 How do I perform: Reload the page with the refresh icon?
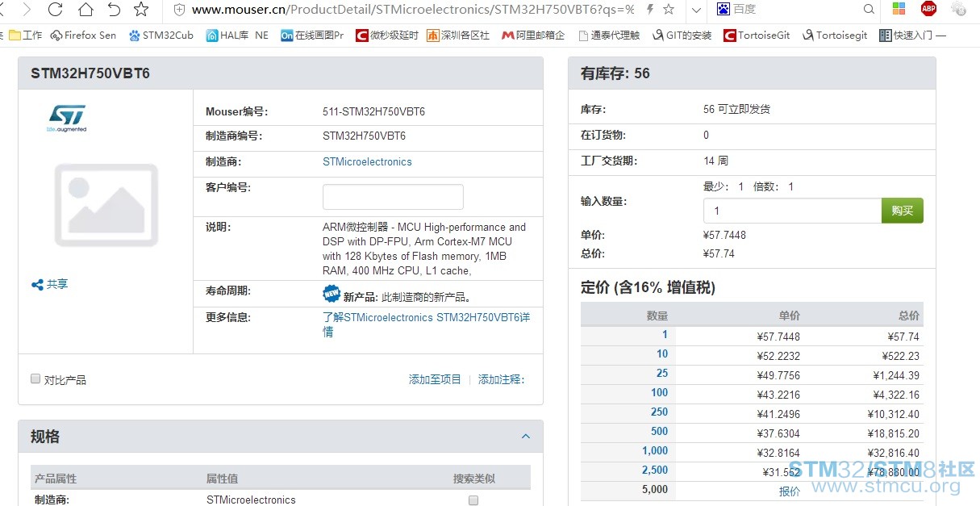[x=55, y=10]
